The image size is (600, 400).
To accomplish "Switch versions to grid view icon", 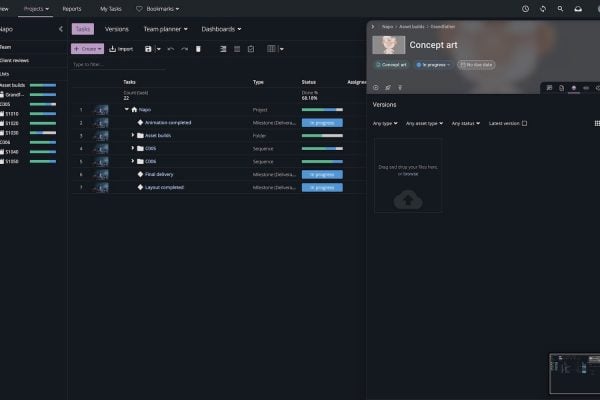I will tap(594, 123).
